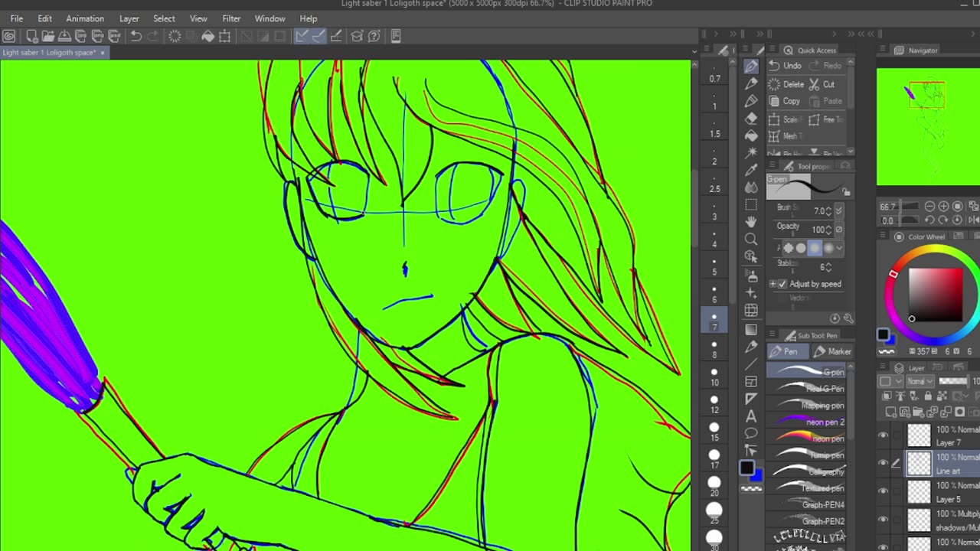Click Save icon in command bar
This screenshot has height=551, width=980.
click(x=64, y=36)
